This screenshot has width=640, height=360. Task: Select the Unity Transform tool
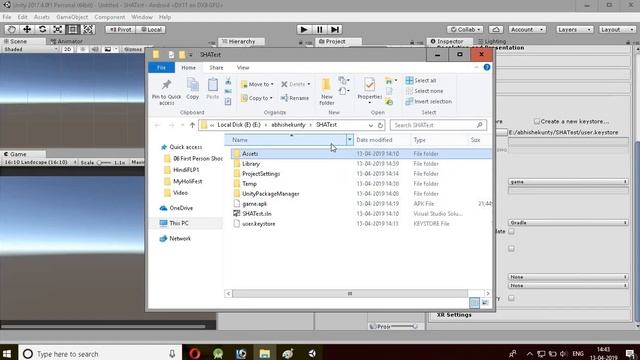click(88, 29)
